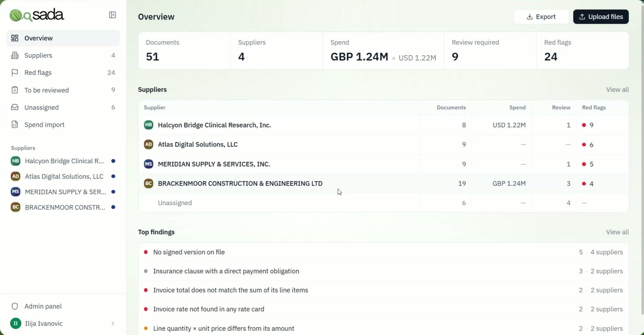Export the overview data
Viewport: 644px width, 335px height.
click(x=541, y=17)
